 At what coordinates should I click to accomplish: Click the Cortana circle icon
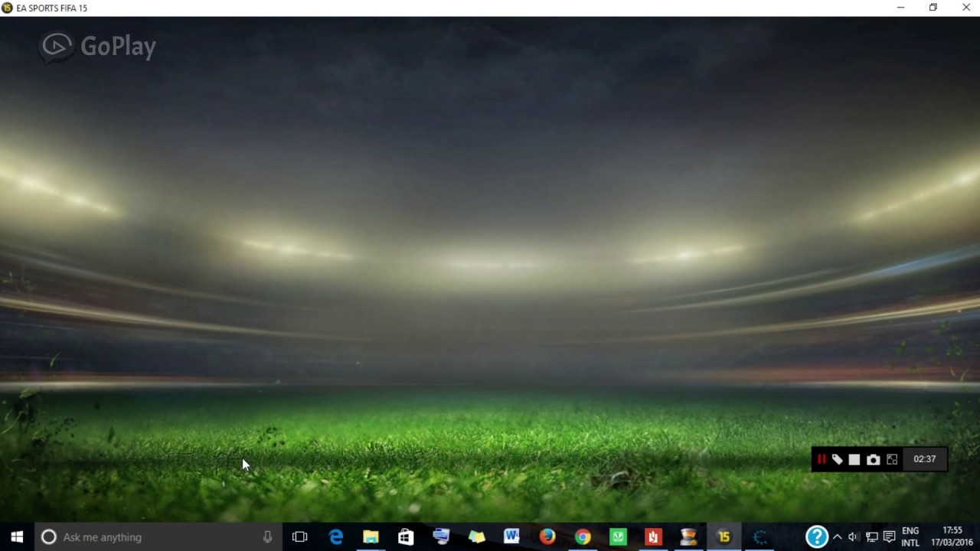48,537
